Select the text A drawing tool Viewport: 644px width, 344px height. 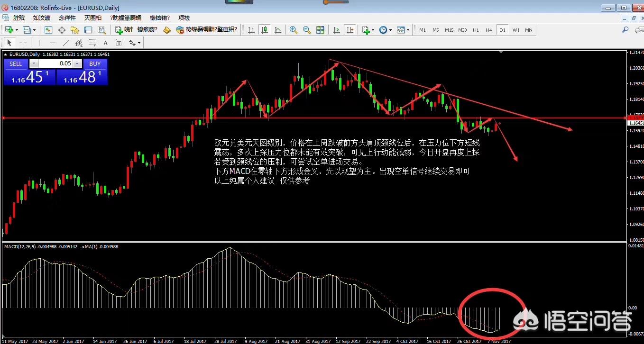(x=106, y=43)
